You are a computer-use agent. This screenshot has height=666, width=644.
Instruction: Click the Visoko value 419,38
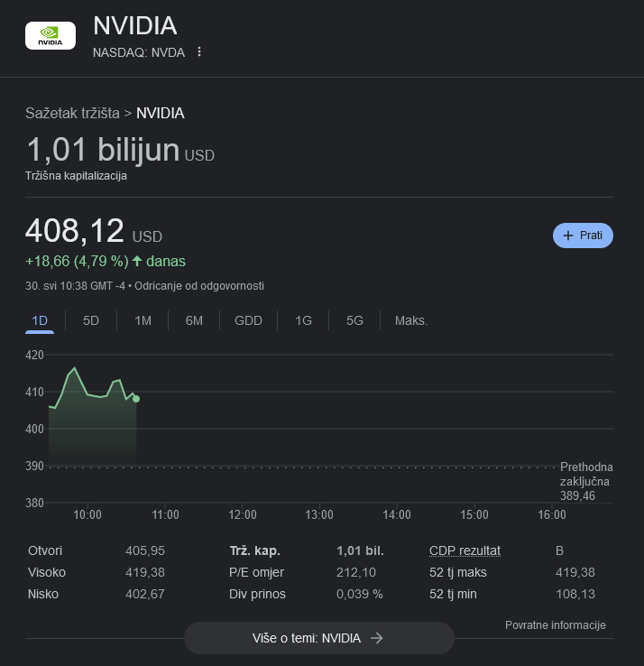click(x=145, y=572)
